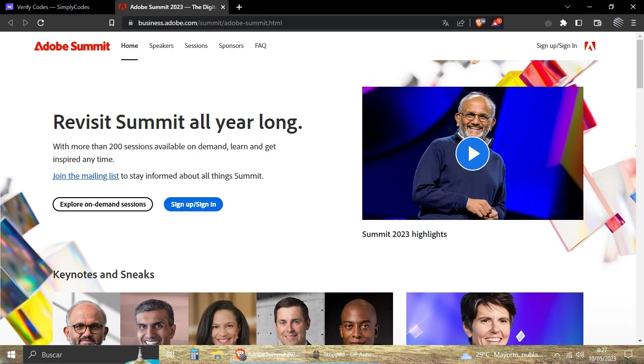Viewport: 644px width, 364px height.
Task: Open the notification center icon
Action: coord(628,355)
